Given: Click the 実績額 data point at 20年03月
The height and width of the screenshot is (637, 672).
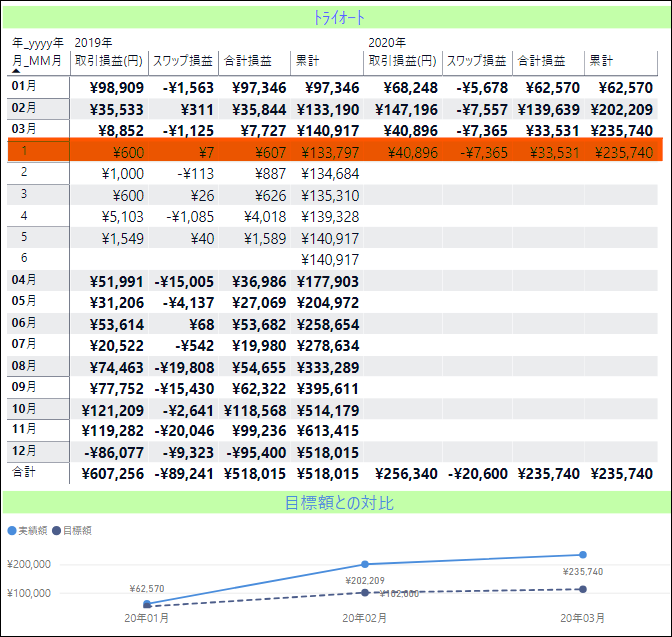Looking at the screenshot, I should coord(583,555).
